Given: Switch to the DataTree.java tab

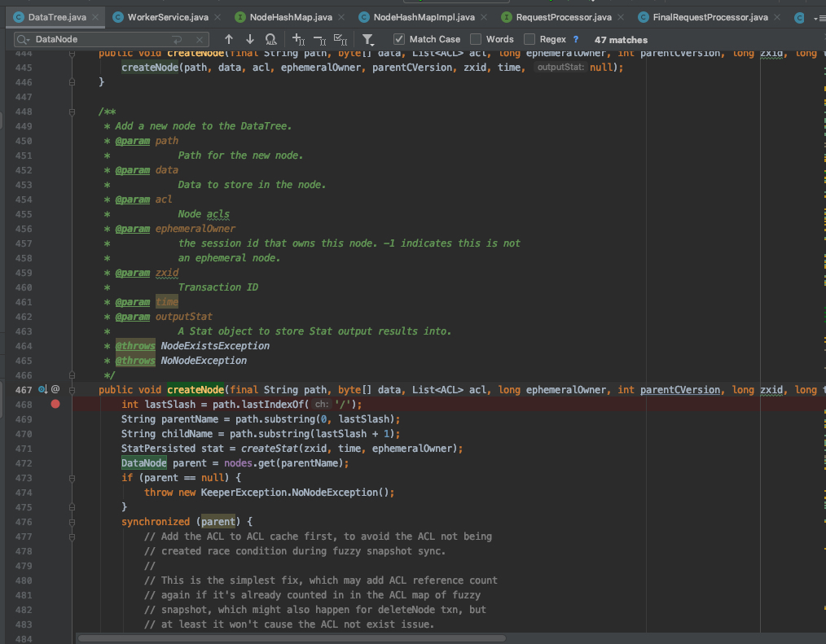Looking at the screenshot, I should [57, 17].
